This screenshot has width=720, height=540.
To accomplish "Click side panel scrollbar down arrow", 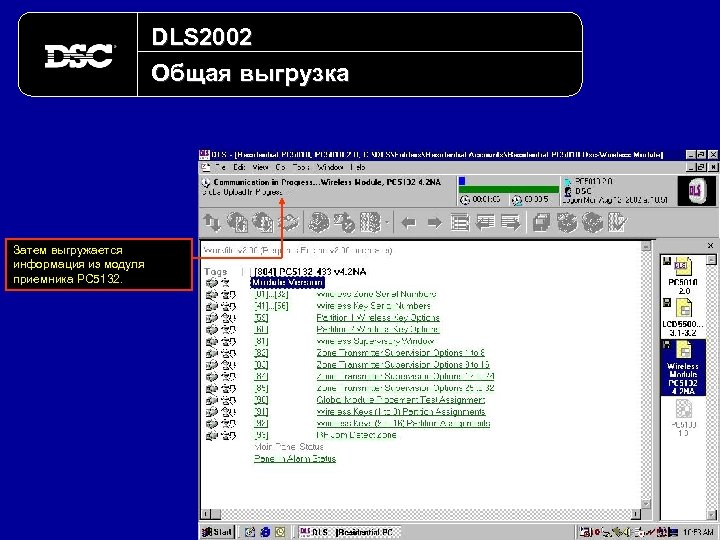I will [x=711, y=514].
